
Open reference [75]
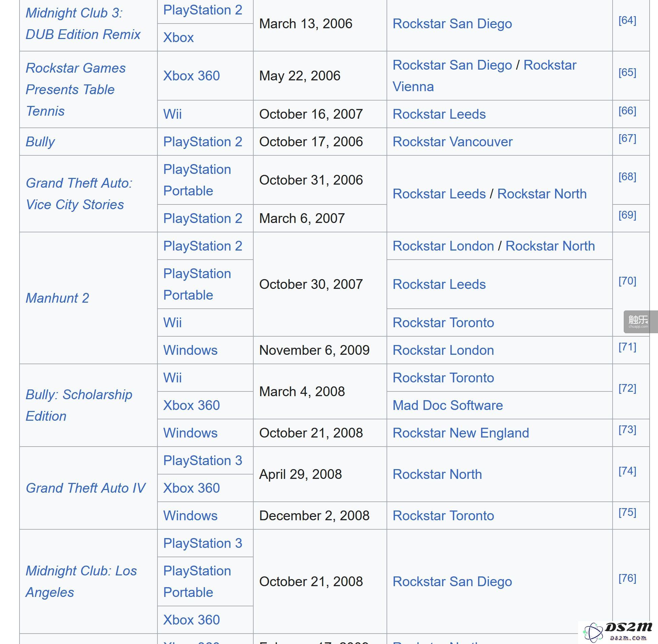pyautogui.click(x=627, y=512)
